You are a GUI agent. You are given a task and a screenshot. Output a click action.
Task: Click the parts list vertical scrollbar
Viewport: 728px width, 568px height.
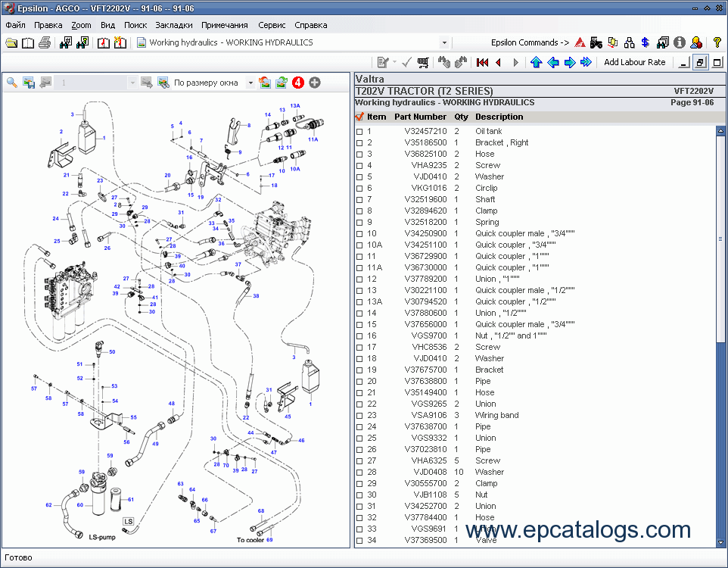point(720,239)
